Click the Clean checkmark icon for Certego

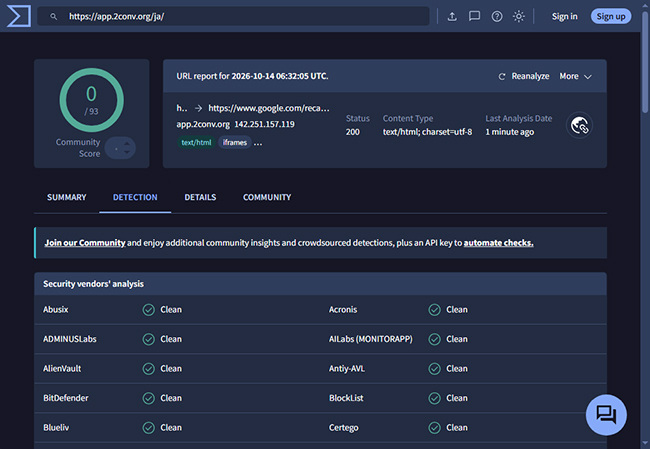point(434,427)
